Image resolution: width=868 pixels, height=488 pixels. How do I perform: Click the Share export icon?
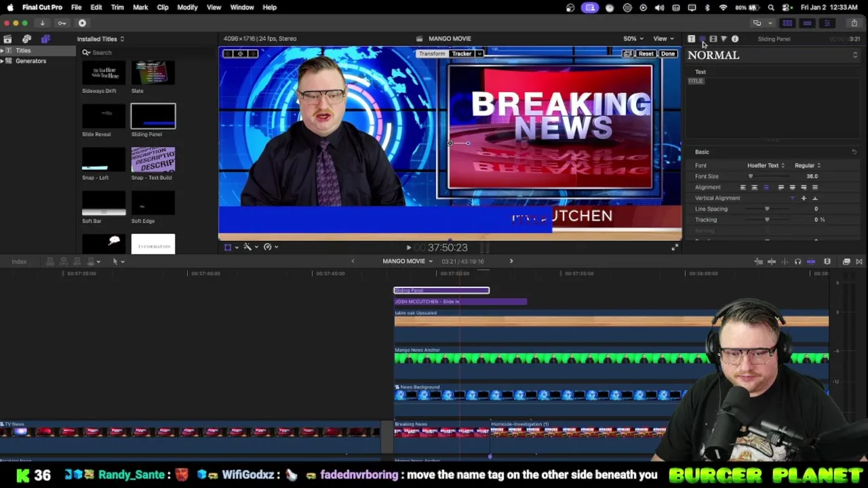(854, 23)
